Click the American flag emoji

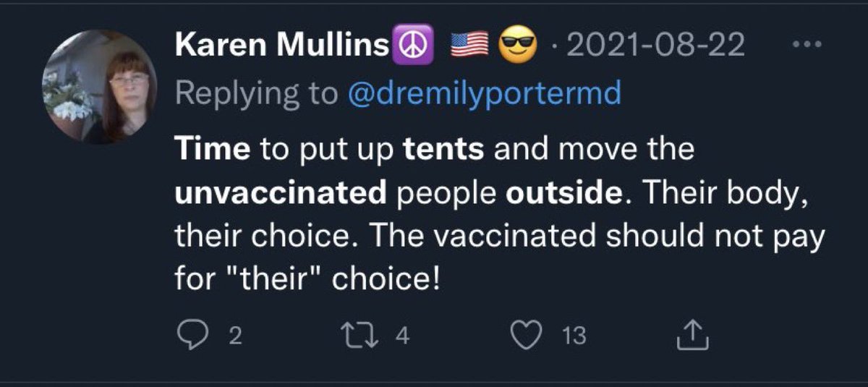(x=471, y=46)
